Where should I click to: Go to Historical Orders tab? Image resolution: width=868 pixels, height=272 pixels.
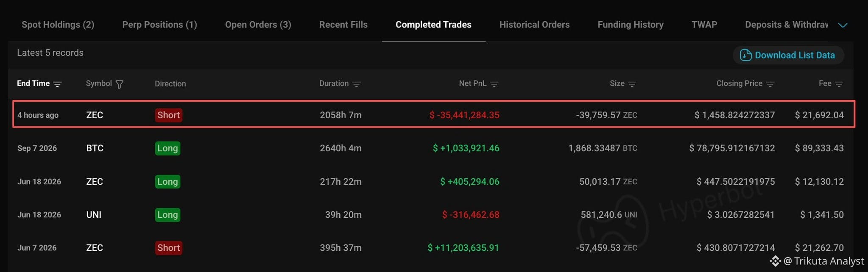[x=534, y=25]
